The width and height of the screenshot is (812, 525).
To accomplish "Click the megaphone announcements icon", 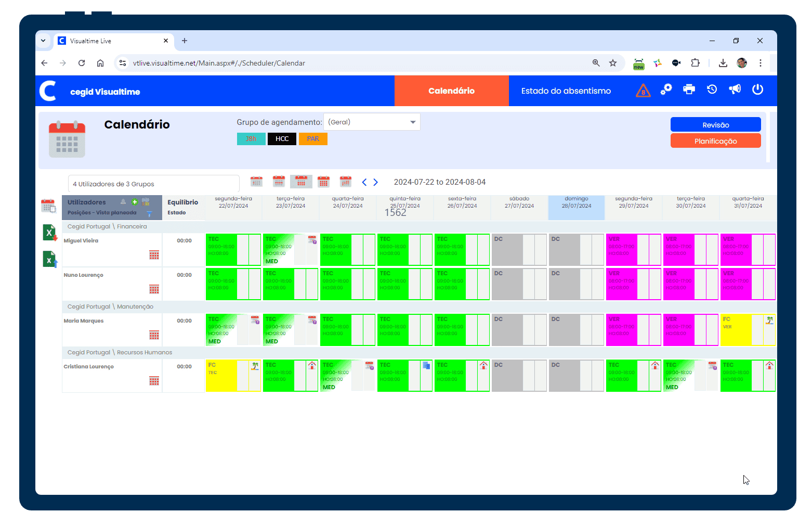I will point(735,89).
